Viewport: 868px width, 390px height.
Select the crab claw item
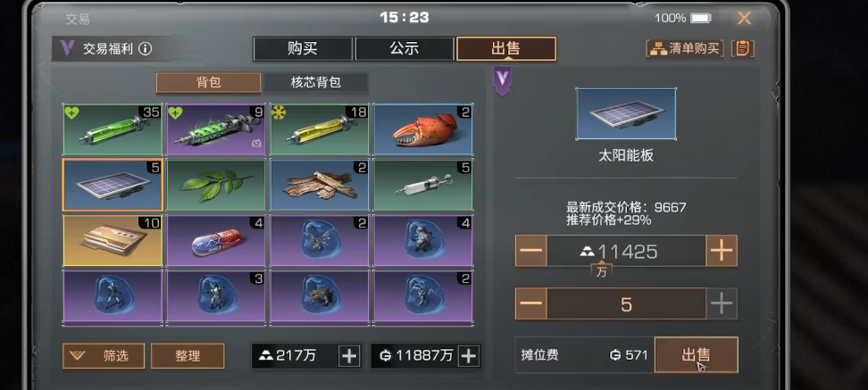tap(423, 129)
